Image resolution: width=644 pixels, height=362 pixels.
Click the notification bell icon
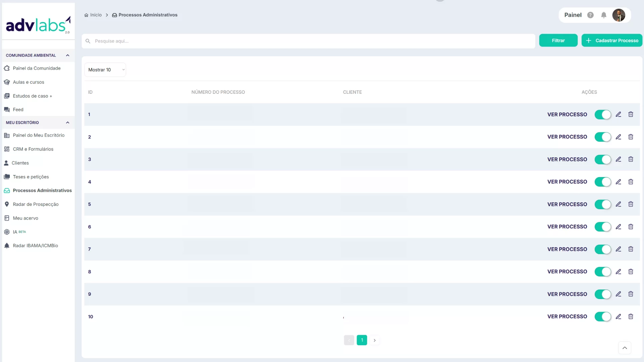604,15
